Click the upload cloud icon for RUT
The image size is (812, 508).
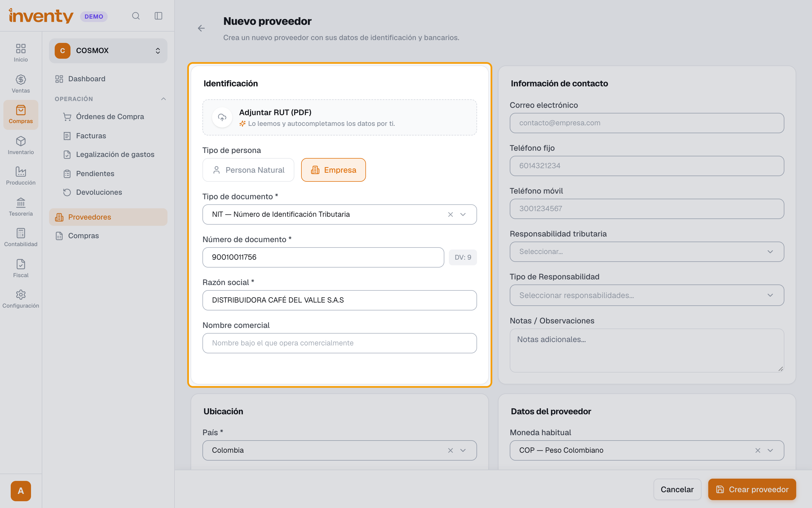click(x=222, y=117)
